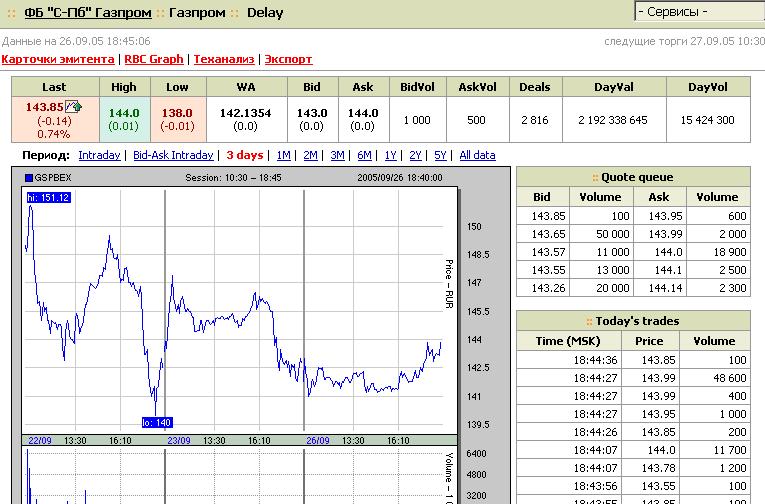This screenshot has height=504, width=765.
Task: Select the All data period
Action: (x=477, y=155)
